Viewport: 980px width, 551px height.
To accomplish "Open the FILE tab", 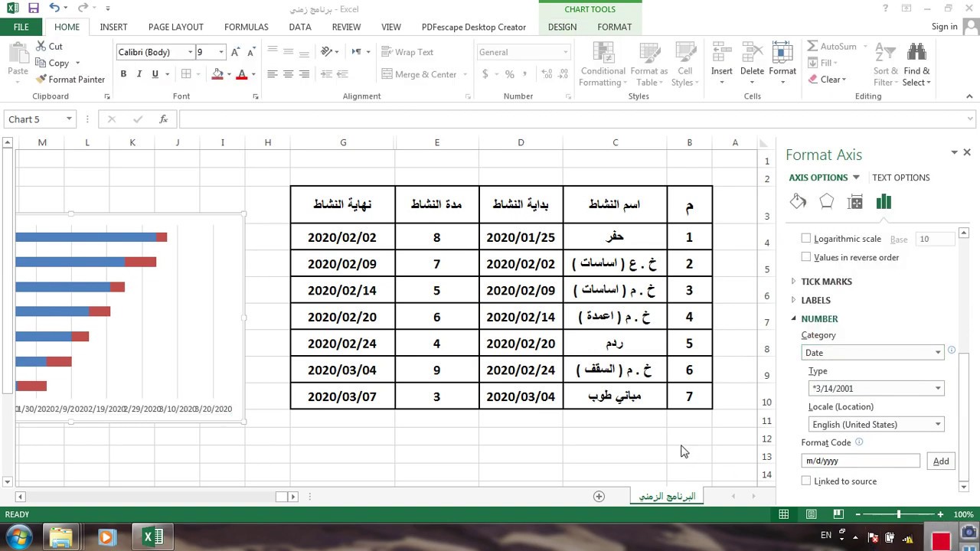I will click(x=21, y=27).
